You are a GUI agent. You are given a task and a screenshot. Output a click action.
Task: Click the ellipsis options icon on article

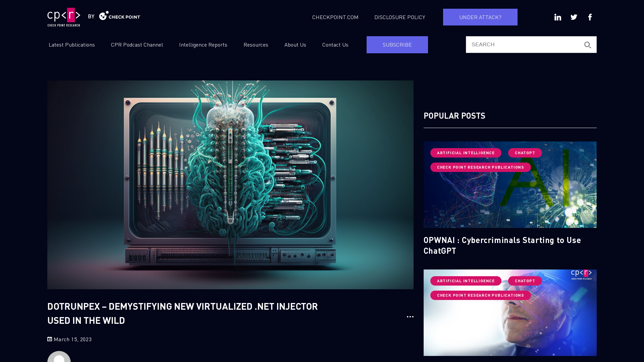(410, 316)
